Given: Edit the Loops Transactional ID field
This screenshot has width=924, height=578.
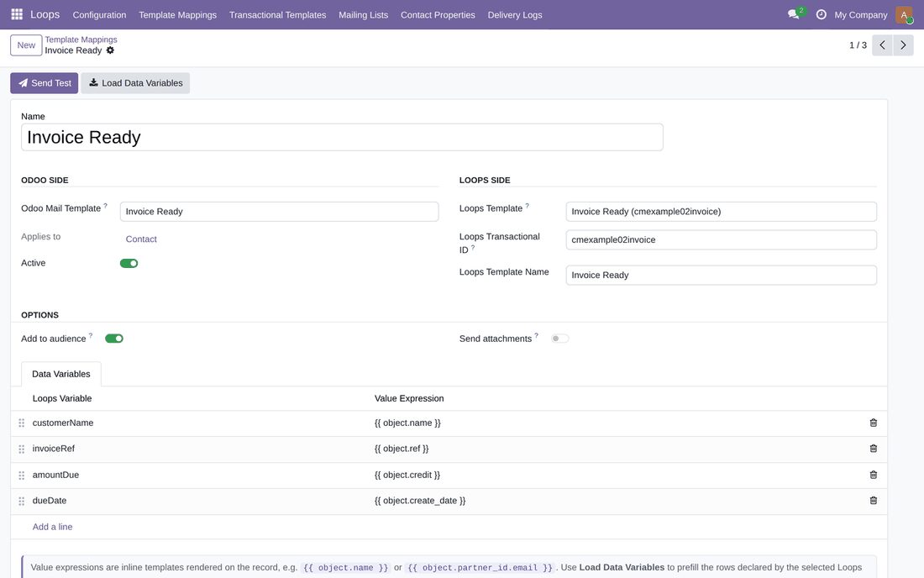Looking at the screenshot, I should (722, 239).
